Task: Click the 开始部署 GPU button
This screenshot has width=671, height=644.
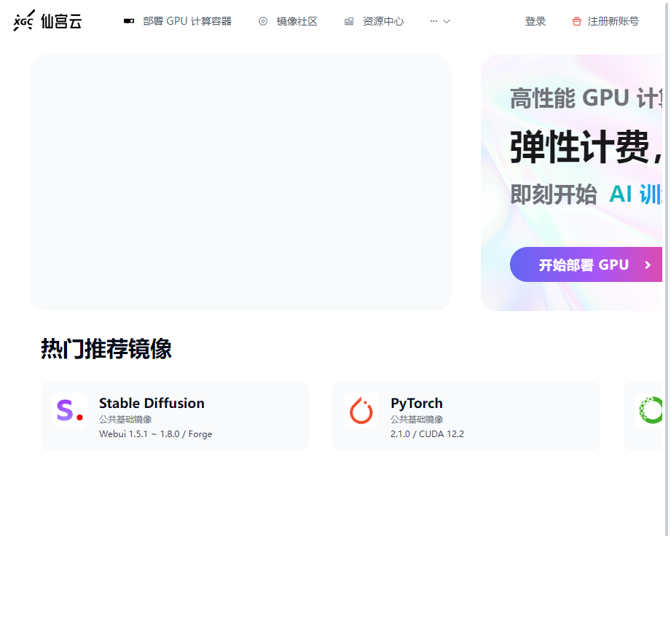Action: click(x=586, y=264)
